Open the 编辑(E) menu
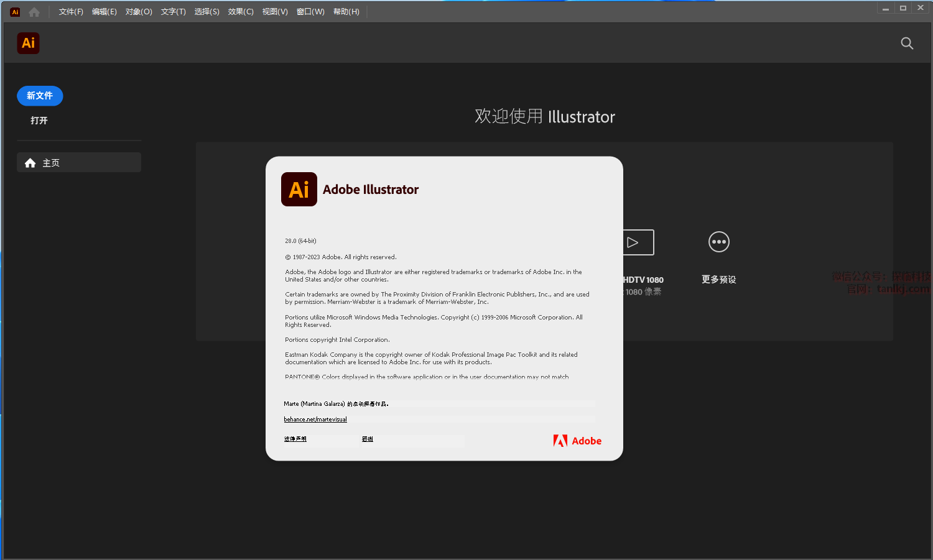The height and width of the screenshot is (560, 933). click(104, 12)
